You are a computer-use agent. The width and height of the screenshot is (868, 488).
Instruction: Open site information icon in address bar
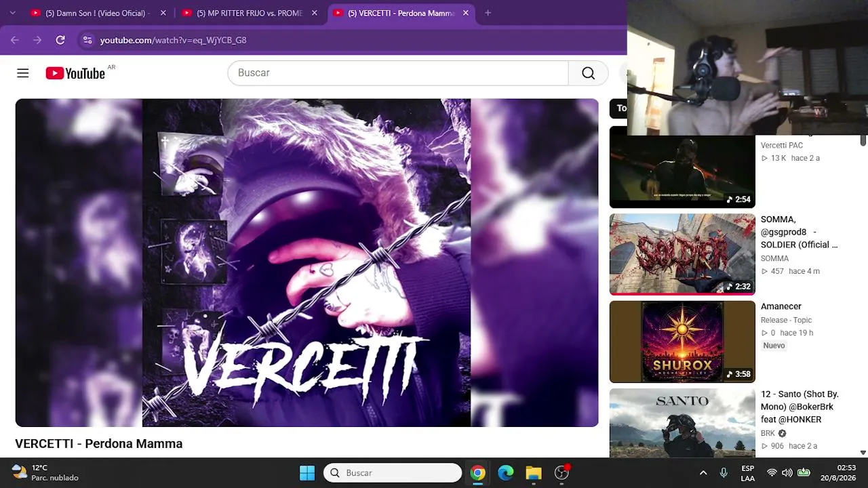pos(87,40)
